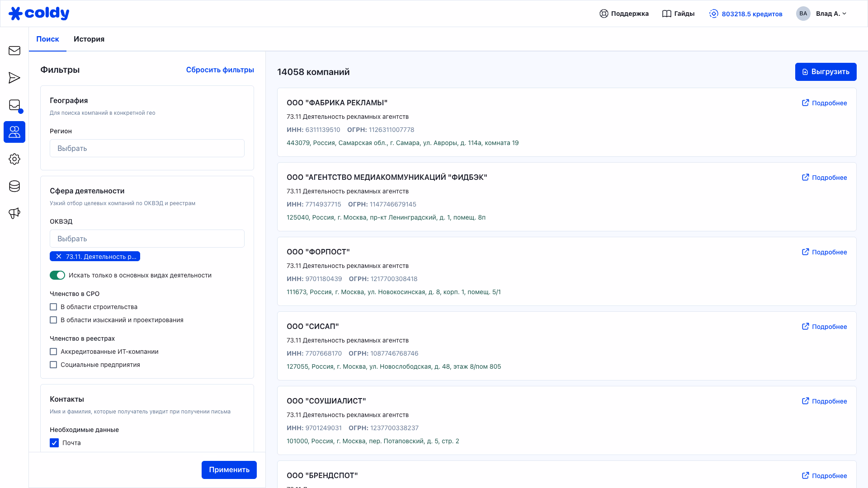Open the megaphone sidebar icon
The width and height of the screenshot is (868, 488).
(14, 213)
